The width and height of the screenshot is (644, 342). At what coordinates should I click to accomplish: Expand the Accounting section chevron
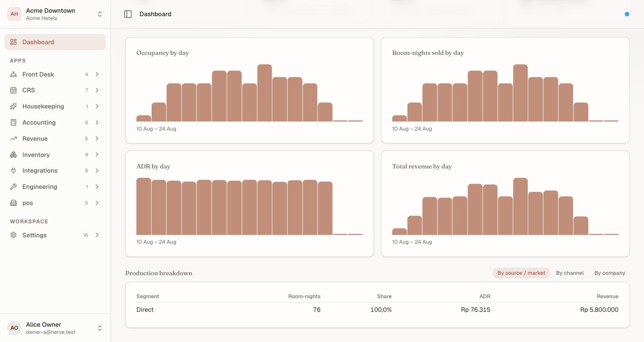[97, 123]
